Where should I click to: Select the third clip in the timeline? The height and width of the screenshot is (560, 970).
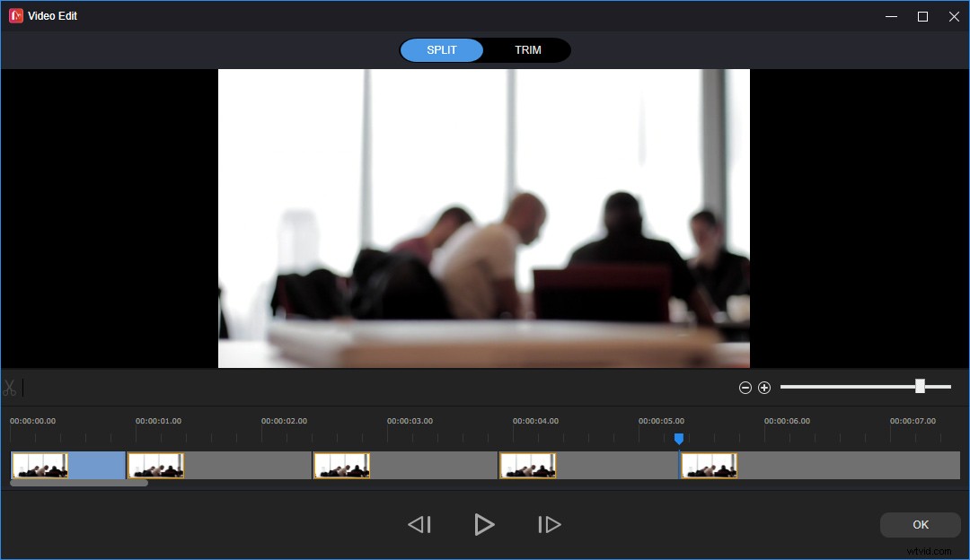342,465
